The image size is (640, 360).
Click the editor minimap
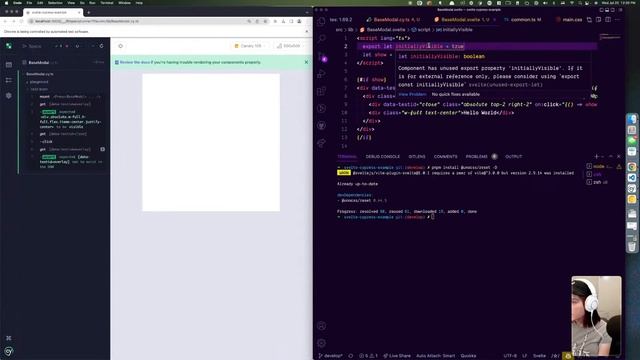pyautogui.click(x=610, y=37)
